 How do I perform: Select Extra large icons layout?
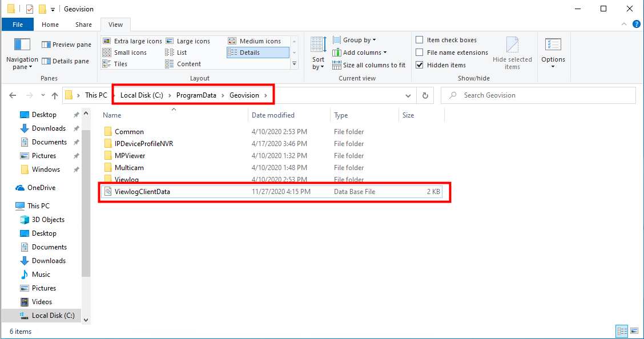[x=132, y=41]
